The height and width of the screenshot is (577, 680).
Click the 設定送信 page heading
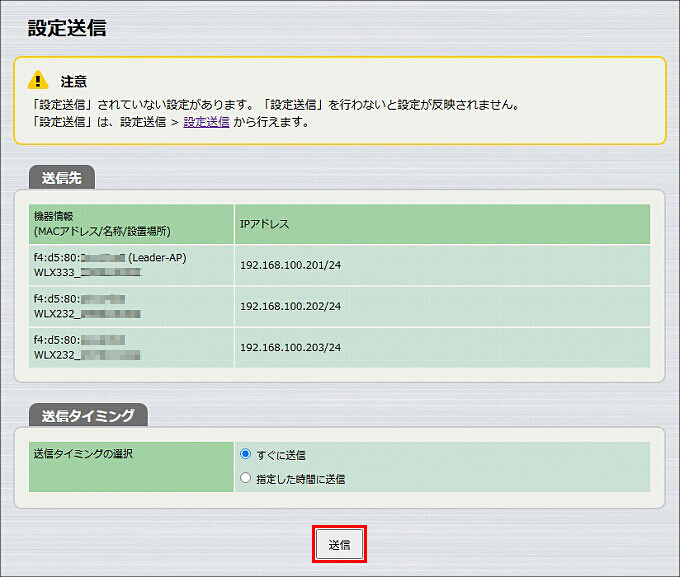[67, 28]
